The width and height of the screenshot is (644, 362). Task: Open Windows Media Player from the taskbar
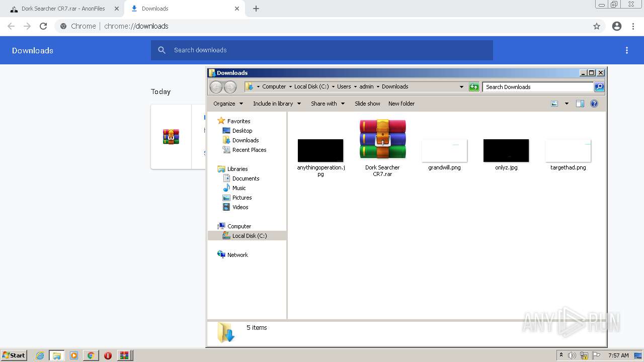click(74, 355)
